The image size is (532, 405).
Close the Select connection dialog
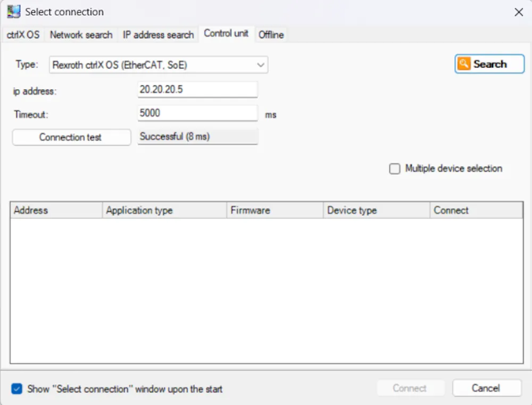coord(518,12)
